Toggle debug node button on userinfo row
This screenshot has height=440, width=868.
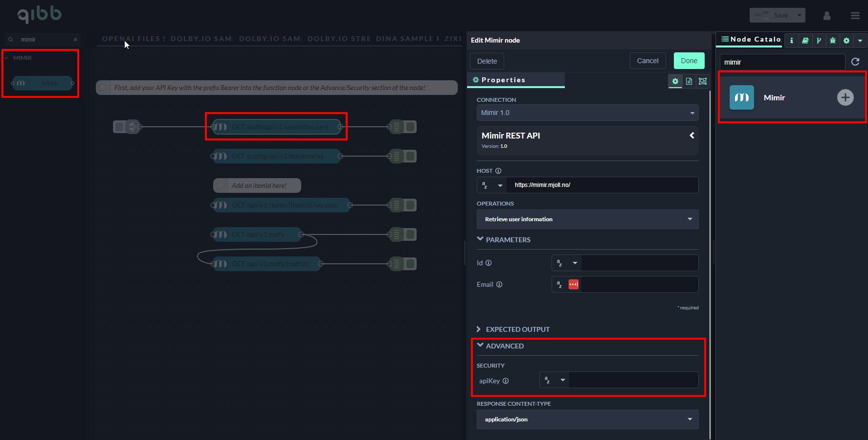(x=411, y=127)
